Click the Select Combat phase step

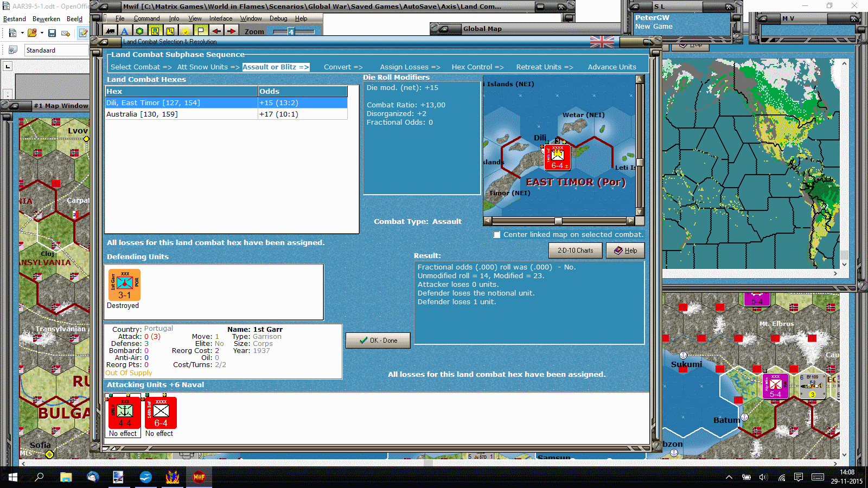pyautogui.click(x=141, y=67)
